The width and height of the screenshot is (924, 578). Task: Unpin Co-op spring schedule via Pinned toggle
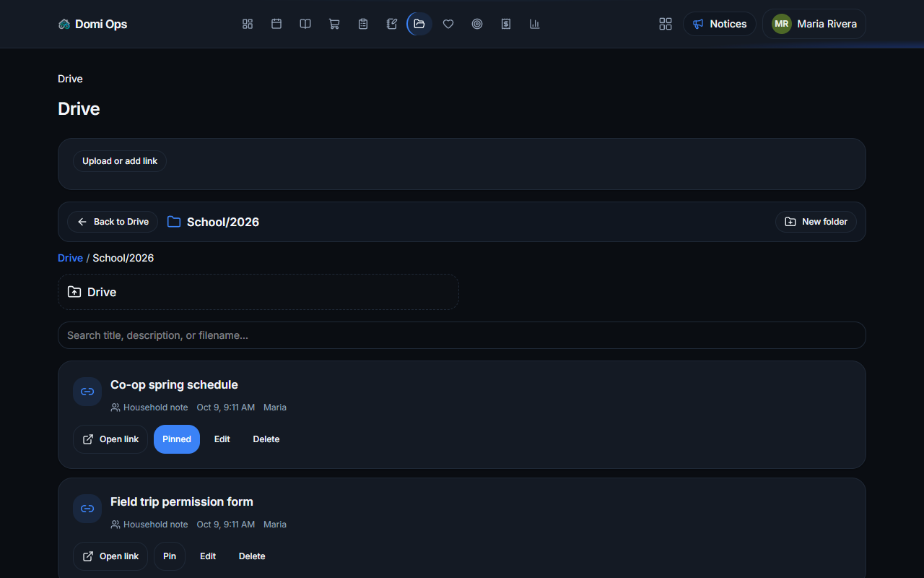click(x=177, y=439)
